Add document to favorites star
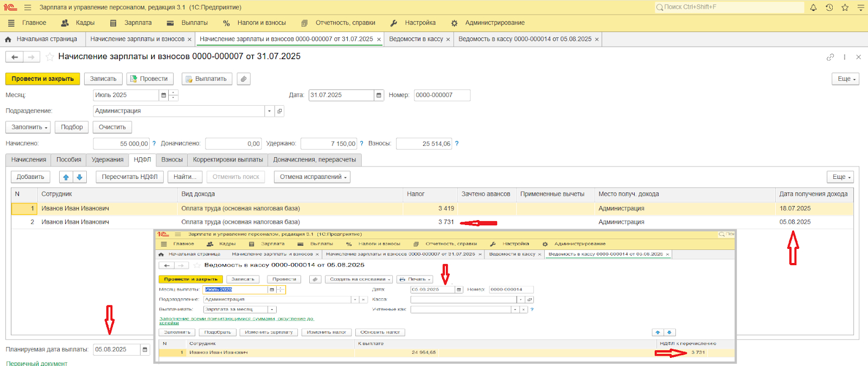 point(49,57)
